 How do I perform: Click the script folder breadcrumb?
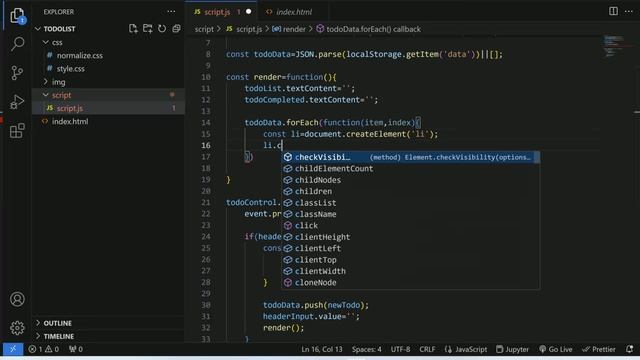click(x=204, y=29)
